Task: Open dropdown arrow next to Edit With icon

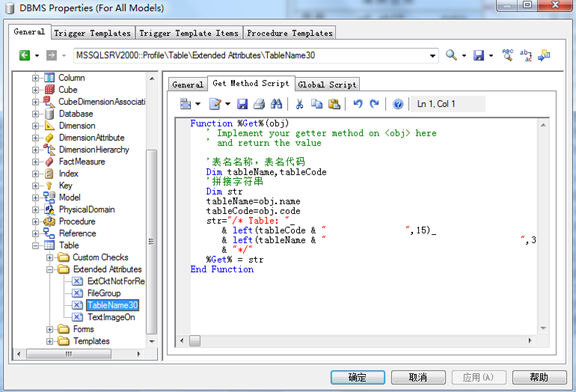Action: [227, 104]
